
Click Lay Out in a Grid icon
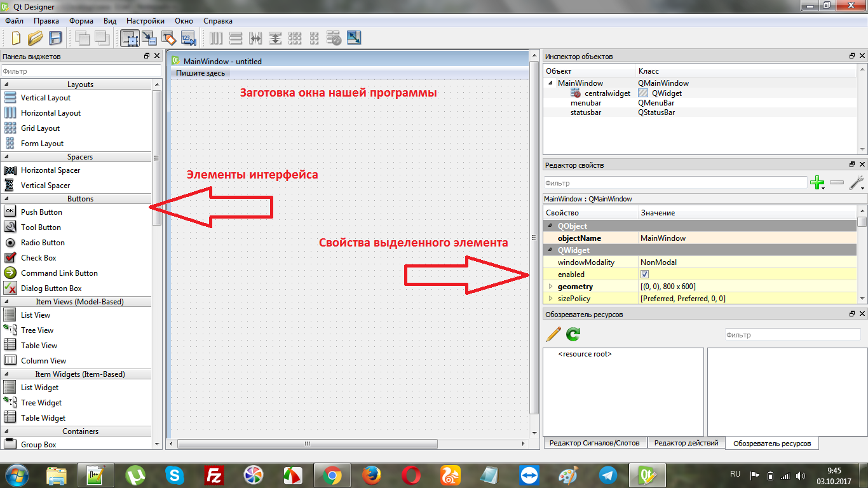[x=295, y=38]
